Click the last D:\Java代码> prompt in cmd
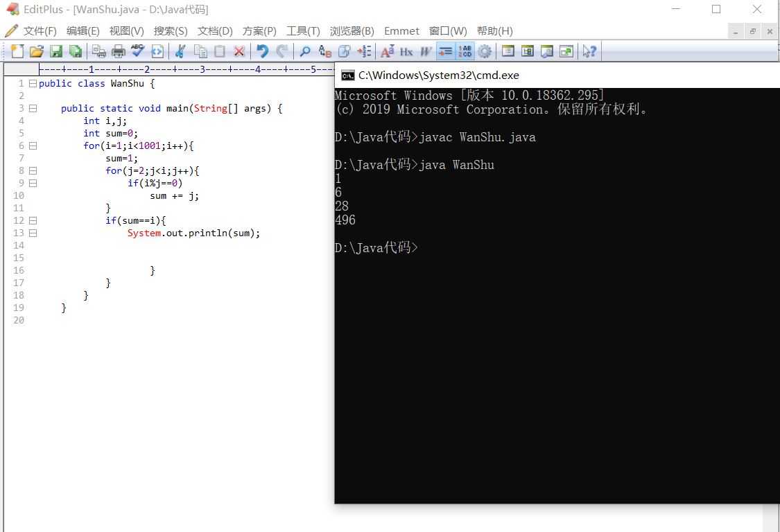Screen dimensions: 780x532 click(x=376, y=247)
